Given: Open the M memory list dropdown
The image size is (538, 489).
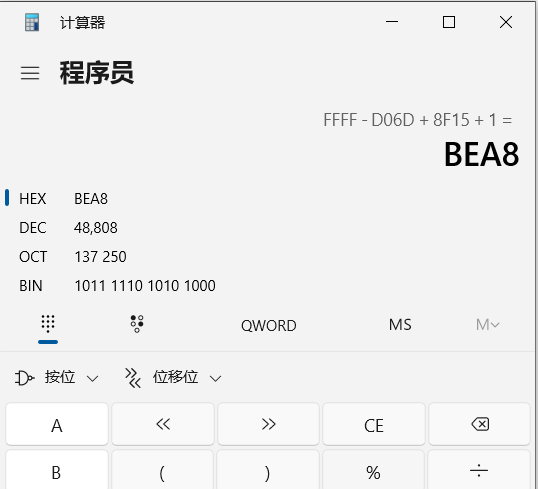Looking at the screenshot, I should [x=488, y=325].
